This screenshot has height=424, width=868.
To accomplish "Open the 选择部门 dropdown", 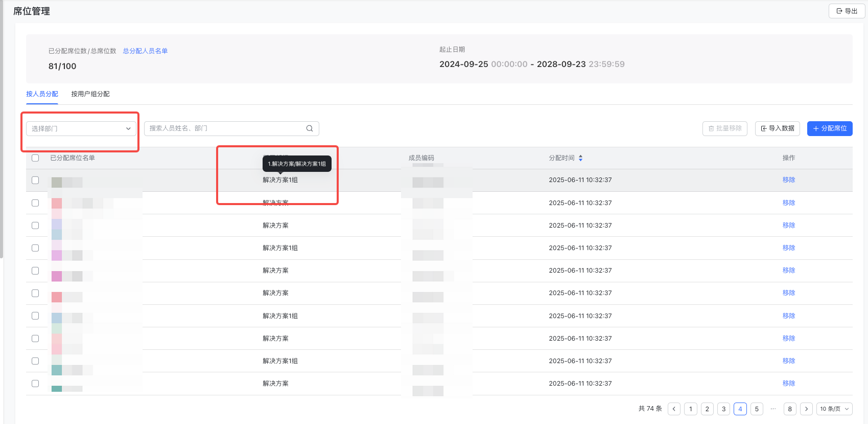I will [x=81, y=128].
